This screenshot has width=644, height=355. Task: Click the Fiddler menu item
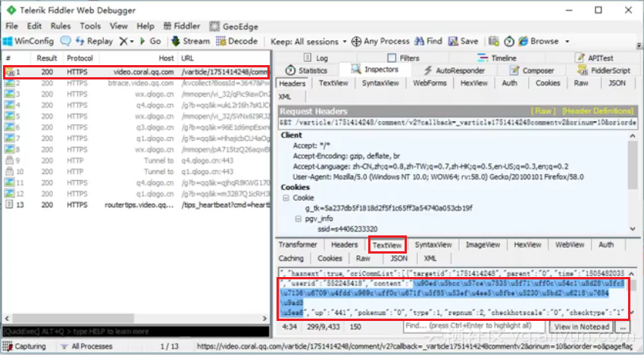[182, 26]
